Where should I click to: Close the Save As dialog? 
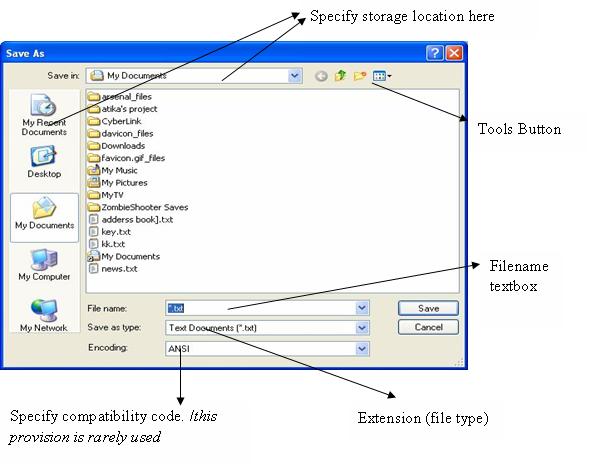point(454,53)
